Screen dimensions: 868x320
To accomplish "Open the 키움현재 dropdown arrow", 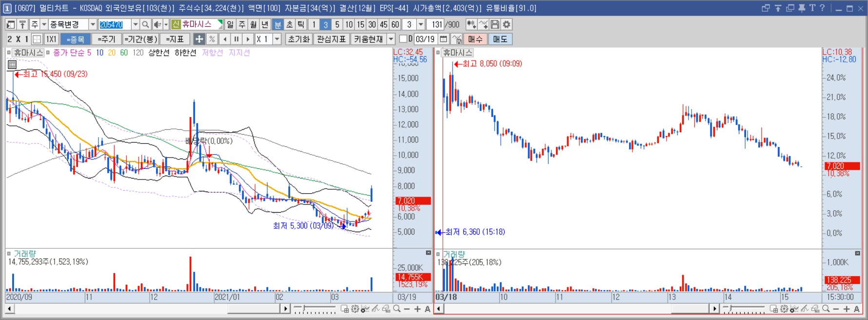I will tap(391, 39).
